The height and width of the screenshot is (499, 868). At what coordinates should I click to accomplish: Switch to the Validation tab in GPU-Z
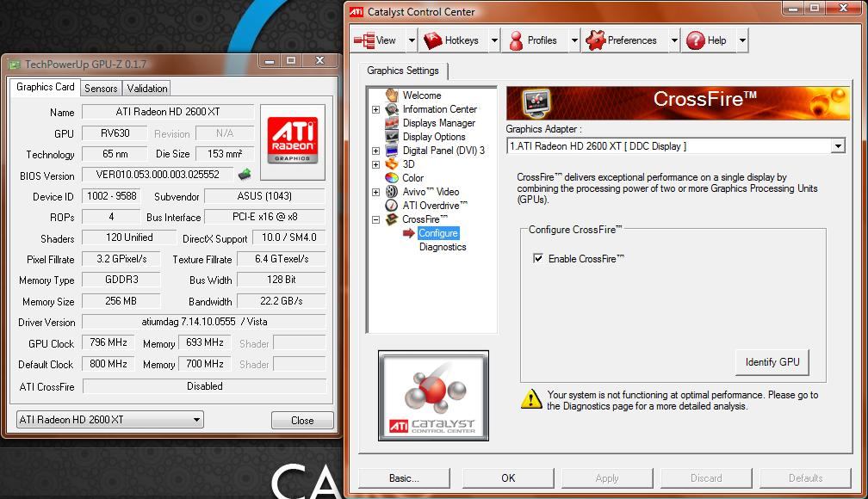click(x=146, y=89)
